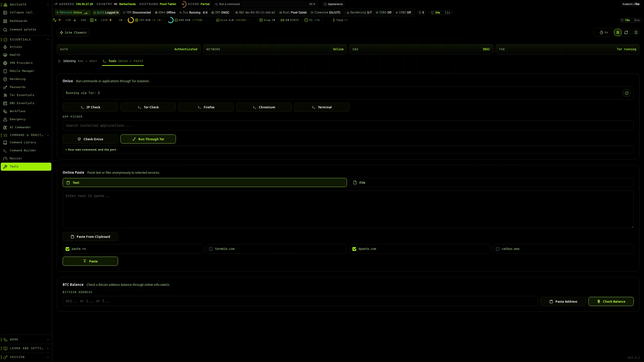Click the IP Check button
The image size is (644, 362).
coord(90,107)
